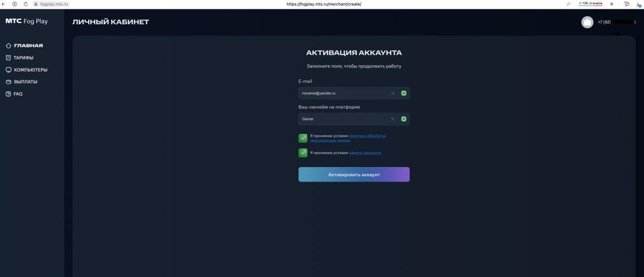The height and width of the screenshot is (277, 644).
Task: Click the Выплаты payments icon
Action: 8,82
